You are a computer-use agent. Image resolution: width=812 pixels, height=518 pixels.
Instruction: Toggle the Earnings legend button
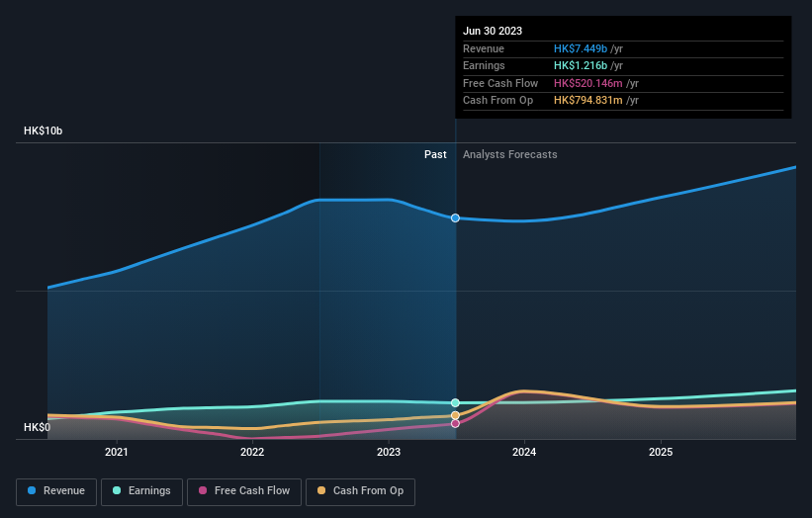coord(141,491)
